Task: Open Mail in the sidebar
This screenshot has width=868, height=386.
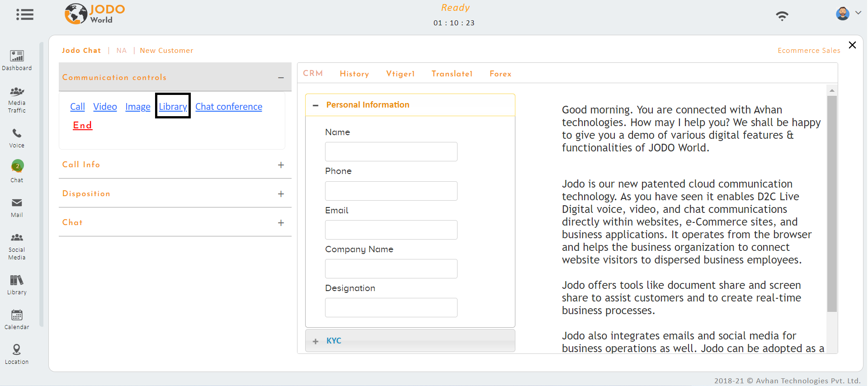Action: [17, 208]
